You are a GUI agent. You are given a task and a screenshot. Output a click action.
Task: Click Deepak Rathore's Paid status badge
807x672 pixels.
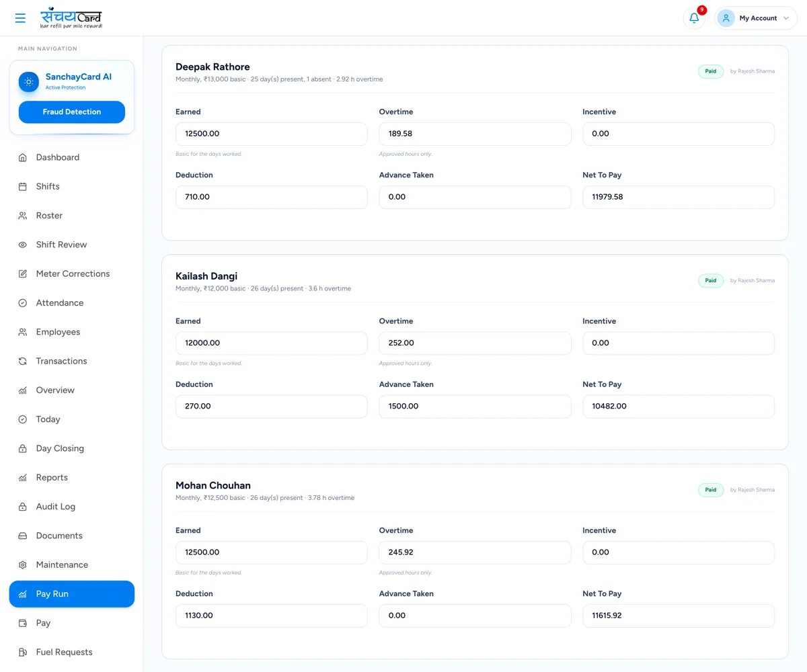pyautogui.click(x=711, y=71)
